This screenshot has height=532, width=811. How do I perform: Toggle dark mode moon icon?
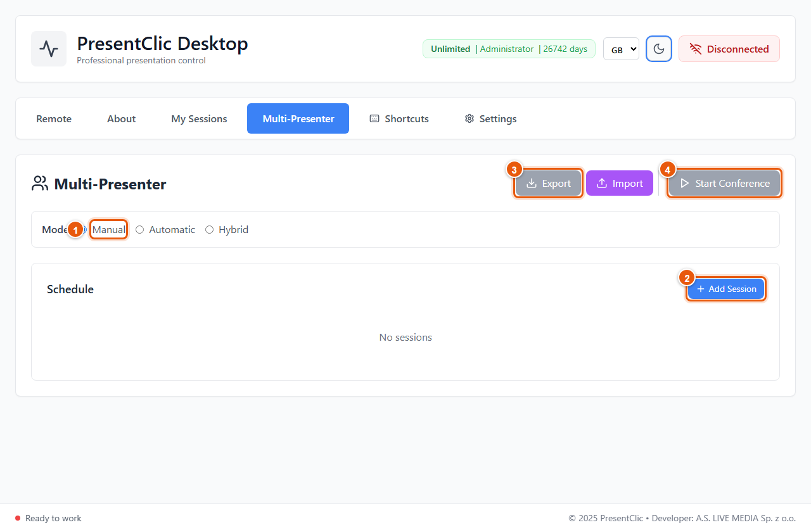(659, 49)
